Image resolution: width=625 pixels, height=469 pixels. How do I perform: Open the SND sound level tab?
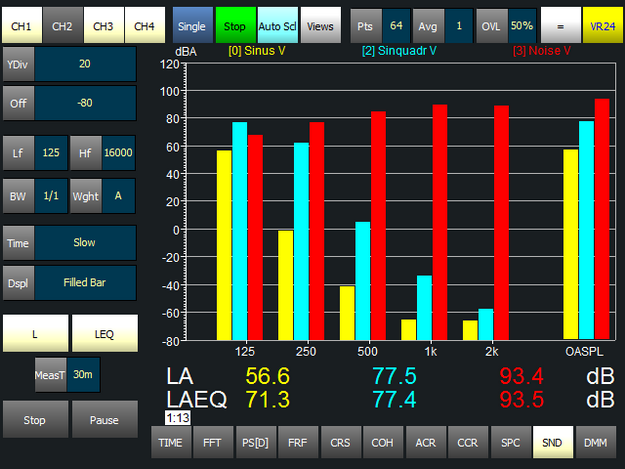(x=552, y=443)
